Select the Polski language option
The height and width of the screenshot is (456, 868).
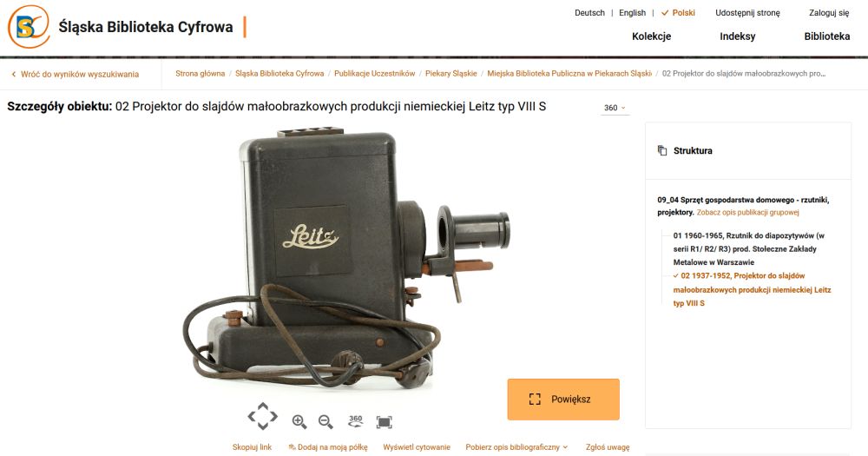[678, 13]
